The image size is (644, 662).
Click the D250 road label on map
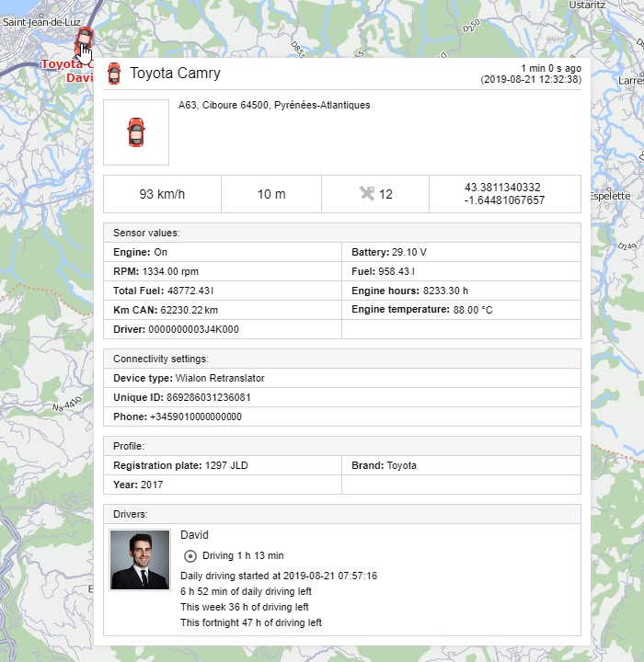[x=471, y=26]
